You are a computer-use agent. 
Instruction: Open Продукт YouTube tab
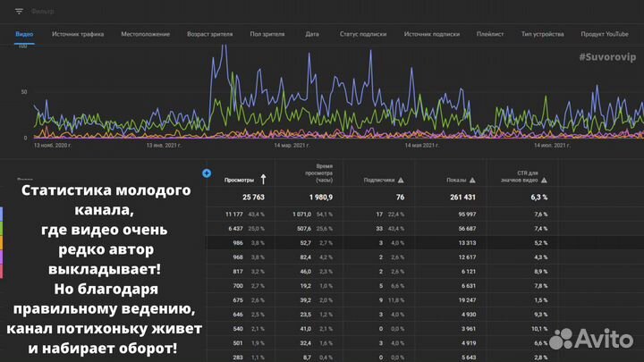point(605,34)
